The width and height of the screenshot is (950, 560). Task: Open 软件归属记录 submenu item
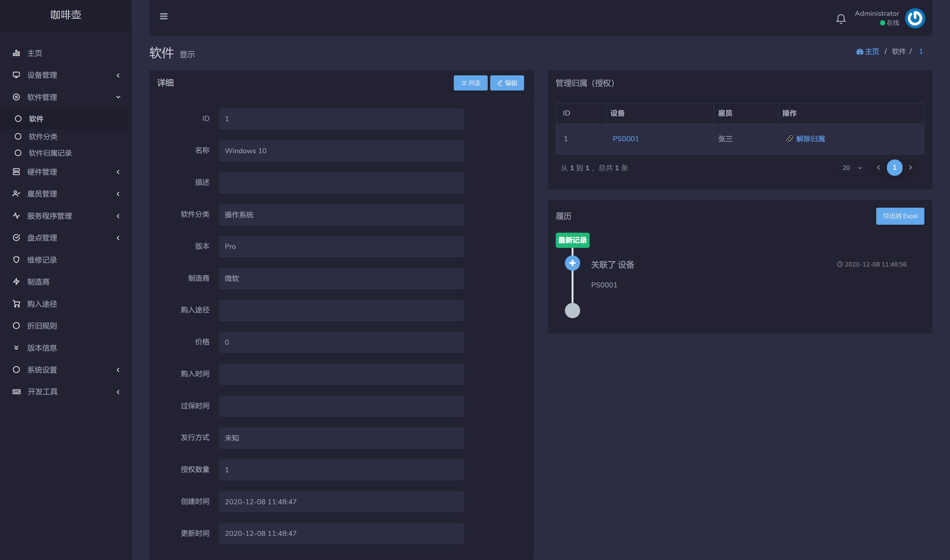[50, 153]
